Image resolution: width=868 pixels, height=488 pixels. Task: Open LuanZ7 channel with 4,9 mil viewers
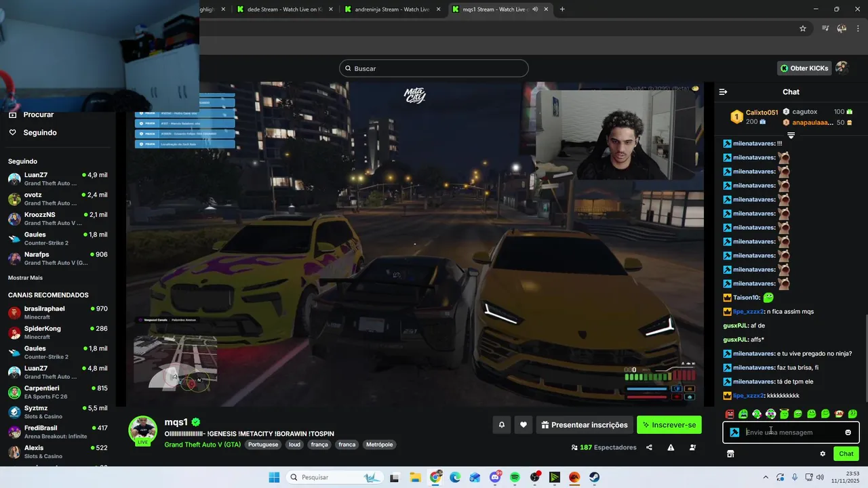(x=58, y=179)
